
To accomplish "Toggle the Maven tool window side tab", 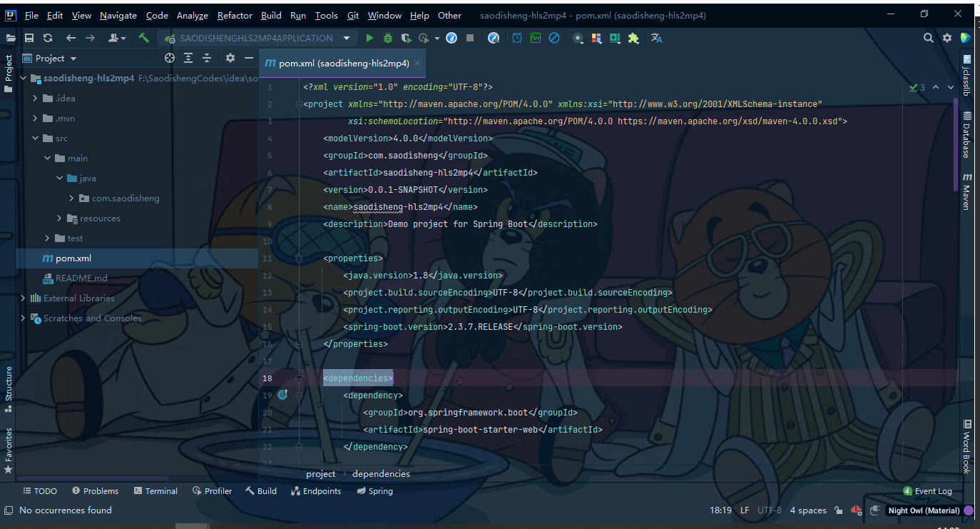I will click(x=967, y=191).
